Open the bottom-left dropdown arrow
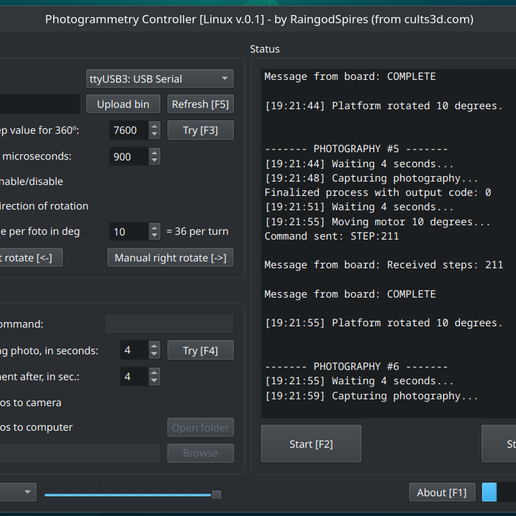Image resolution: width=516 pixels, height=516 pixels. 27,492
